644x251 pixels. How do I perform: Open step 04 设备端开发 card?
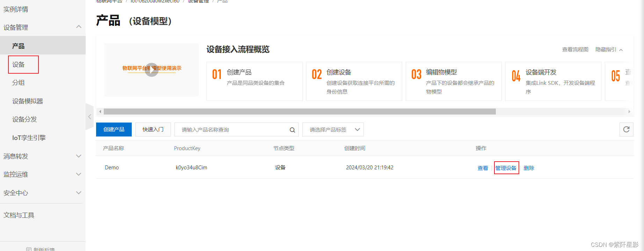pos(553,81)
